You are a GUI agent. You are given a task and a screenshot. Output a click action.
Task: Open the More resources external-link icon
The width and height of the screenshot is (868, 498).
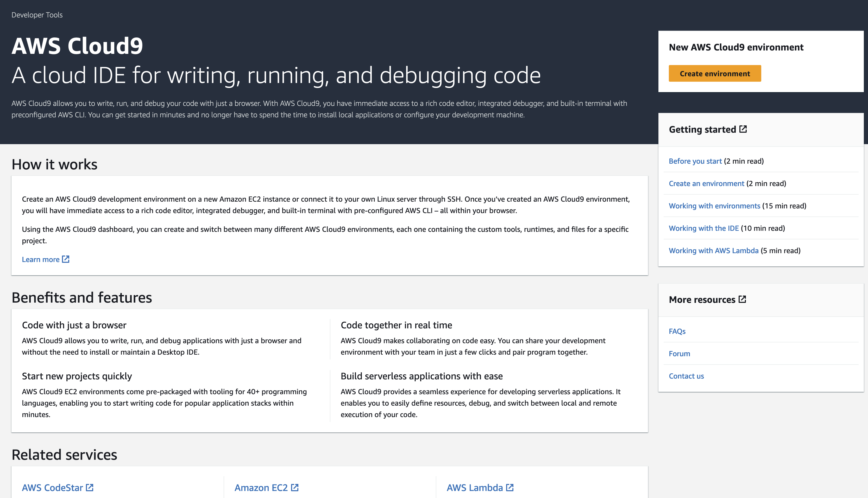click(x=742, y=299)
